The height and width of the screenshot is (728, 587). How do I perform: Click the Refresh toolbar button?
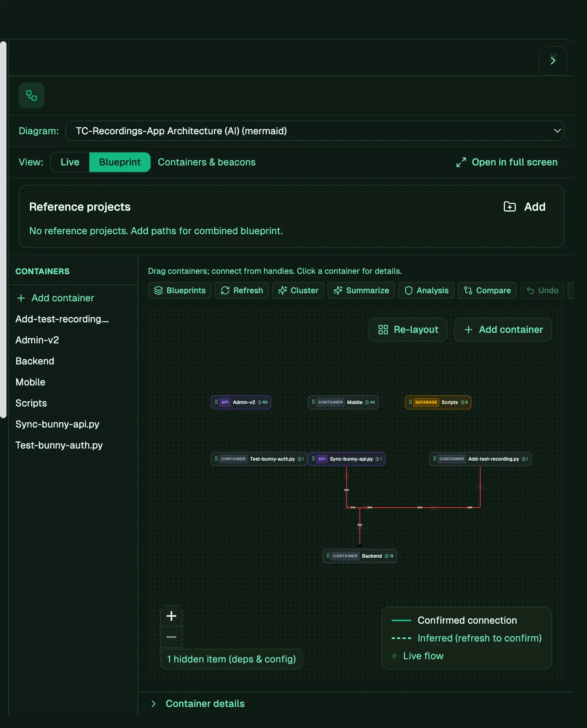pos(242,290)
